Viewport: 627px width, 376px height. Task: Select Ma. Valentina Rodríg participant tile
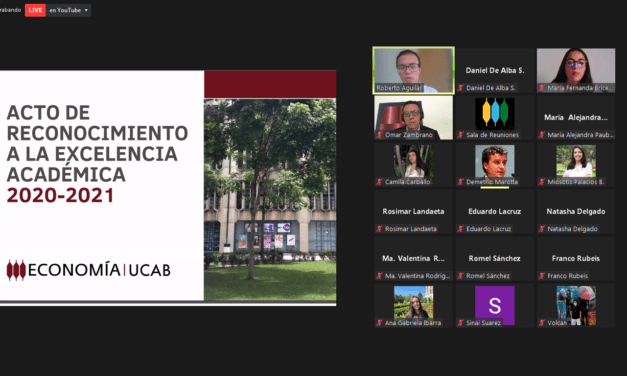click(413, 258)
